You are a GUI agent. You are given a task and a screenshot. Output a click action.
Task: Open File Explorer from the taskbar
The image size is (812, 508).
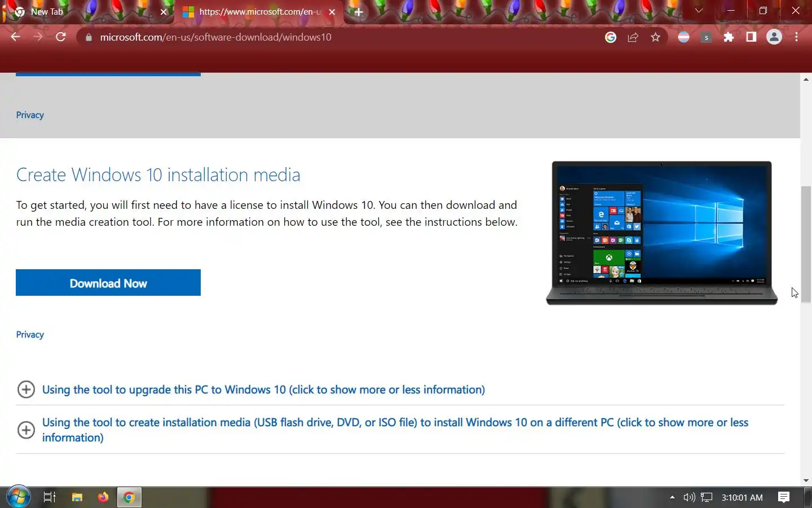tap(77, 497)
